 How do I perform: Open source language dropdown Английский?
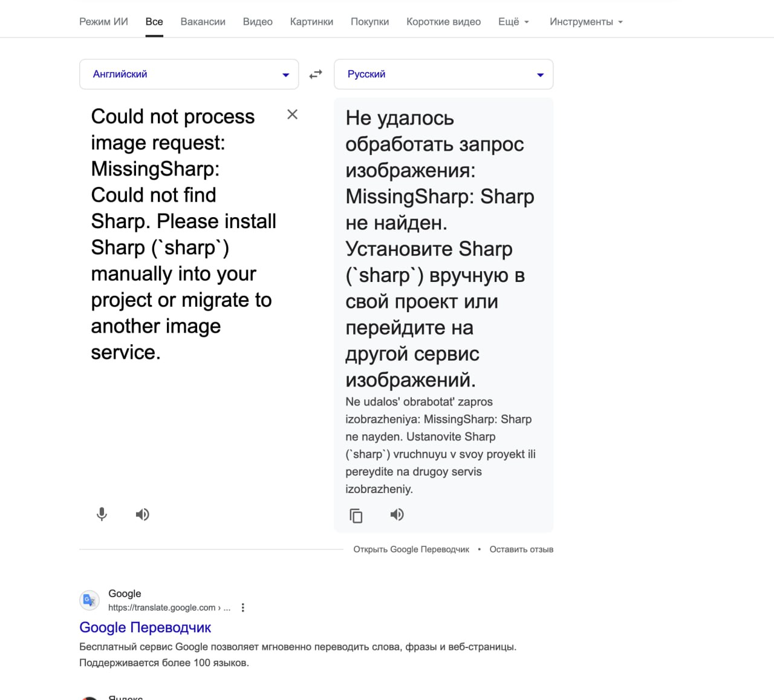coord(189,74)
